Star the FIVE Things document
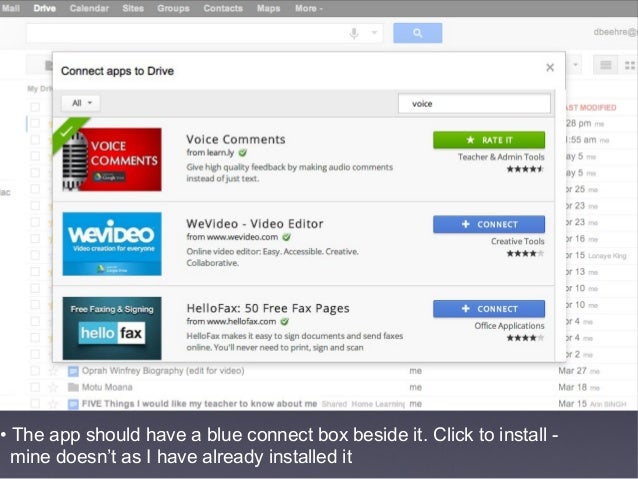The height and width of the screenshot is (479, 638). (x=53, y=404)
